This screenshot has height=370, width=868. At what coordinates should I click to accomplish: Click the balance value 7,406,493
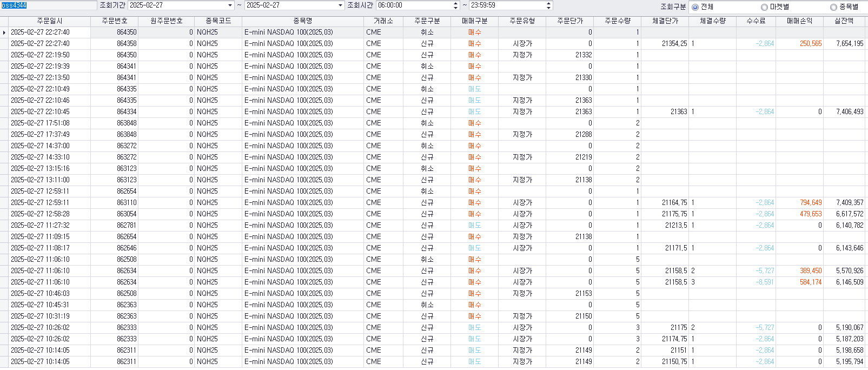tap(850, 112)
